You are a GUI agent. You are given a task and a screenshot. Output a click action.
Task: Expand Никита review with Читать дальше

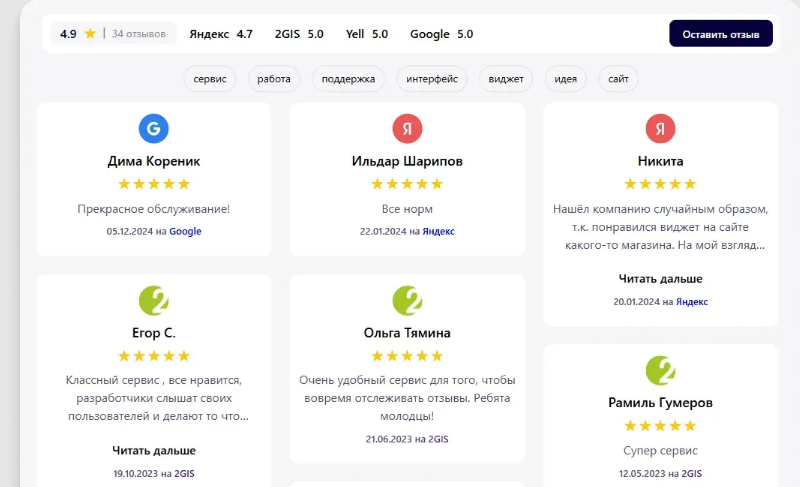(x=660, y=279)
